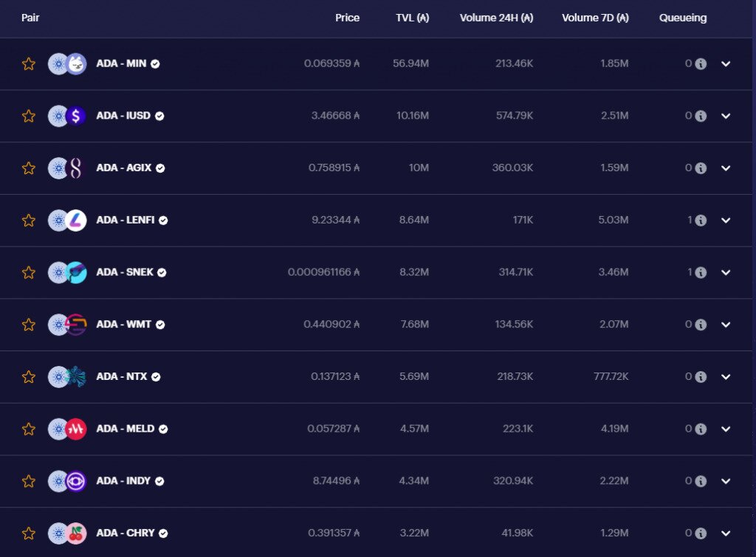Favorite the ADA - MIN pair with the star
Screen dimensions: 756x557
(x=28, y=63)
